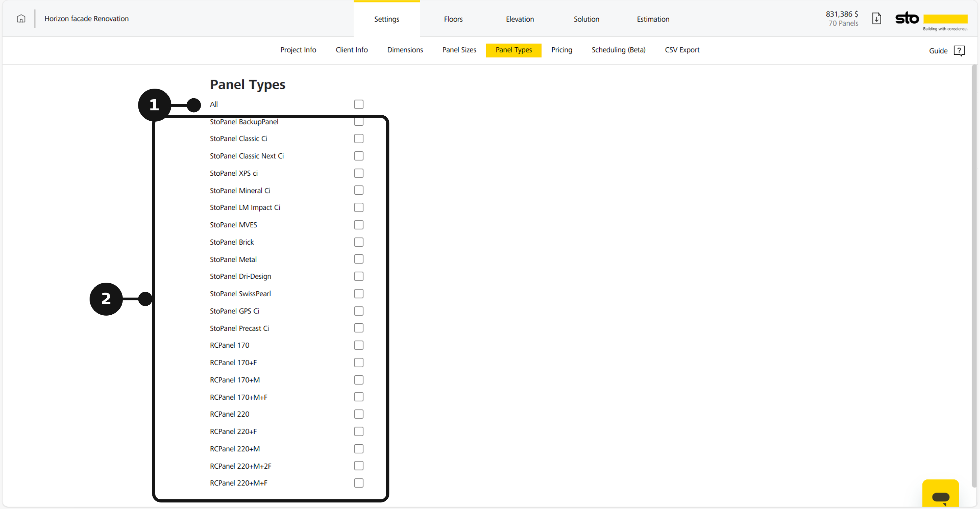This screenshot has height=509, width=980.
Task: Click the StoPanel Brick label
Action: (x=232, y=242)
